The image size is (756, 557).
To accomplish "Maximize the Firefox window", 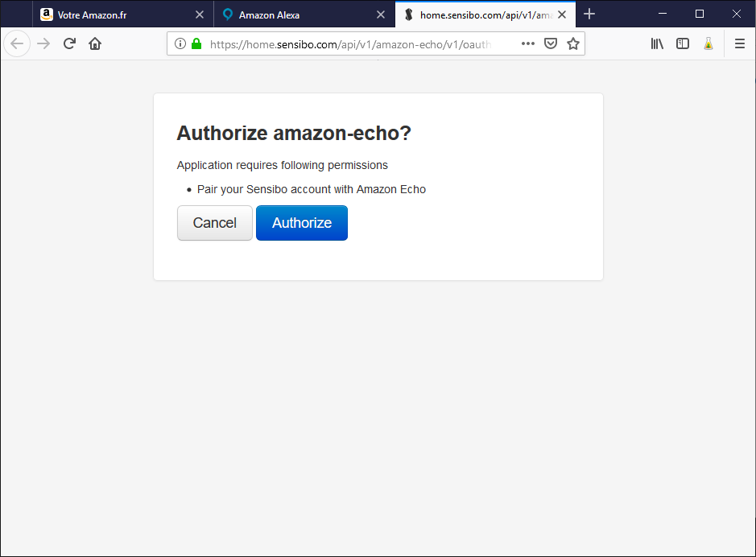I will 700,14.
